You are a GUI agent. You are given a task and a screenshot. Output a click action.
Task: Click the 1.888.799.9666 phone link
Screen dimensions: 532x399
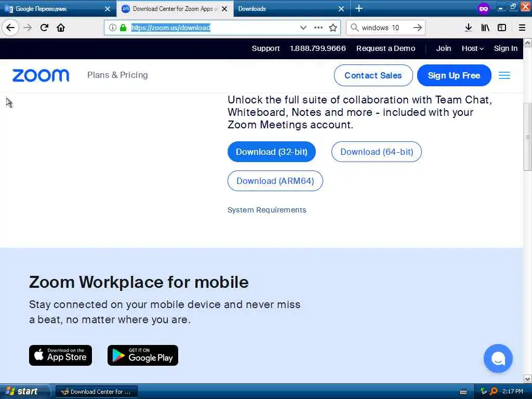tap(317, 48)
